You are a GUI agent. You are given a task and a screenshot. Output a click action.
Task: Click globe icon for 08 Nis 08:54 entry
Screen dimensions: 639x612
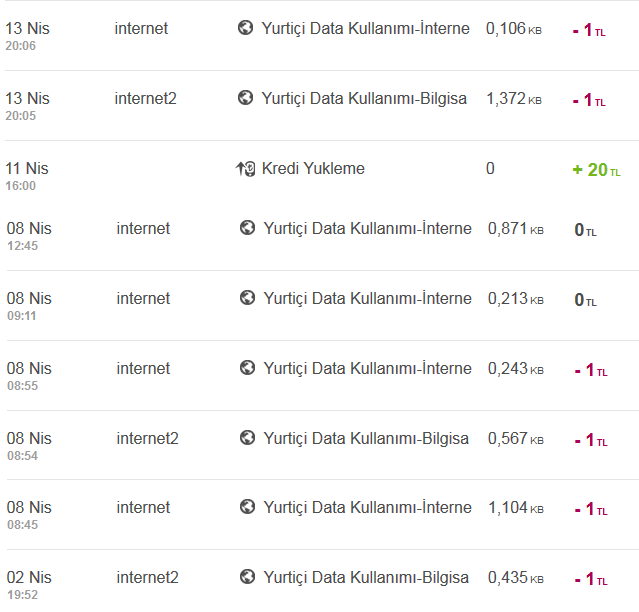coord(247,438)
